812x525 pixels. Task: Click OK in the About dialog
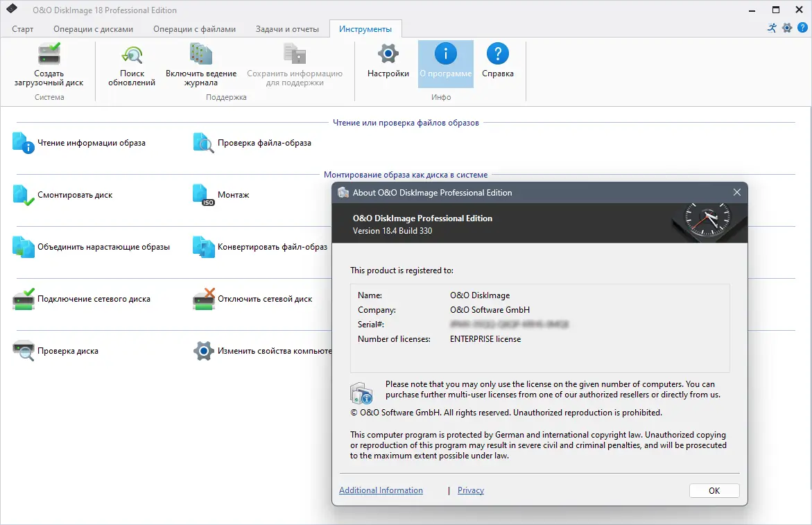(x=714, y=490)
